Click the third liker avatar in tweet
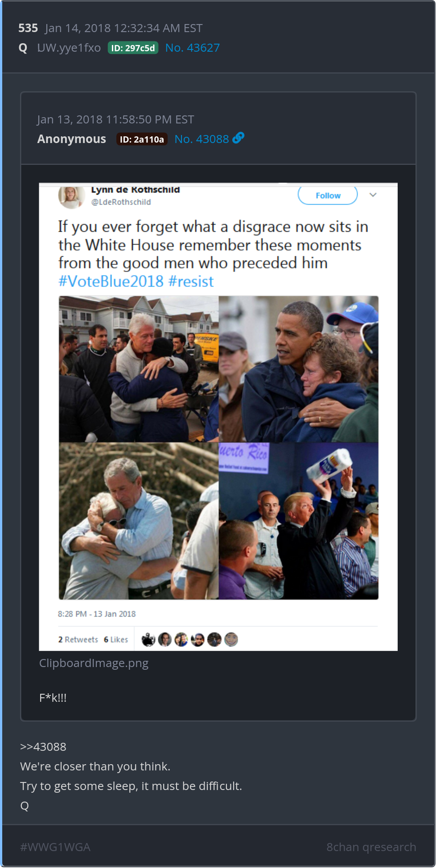This screenshot has width=436, height=868. click(x=181, y=640)
